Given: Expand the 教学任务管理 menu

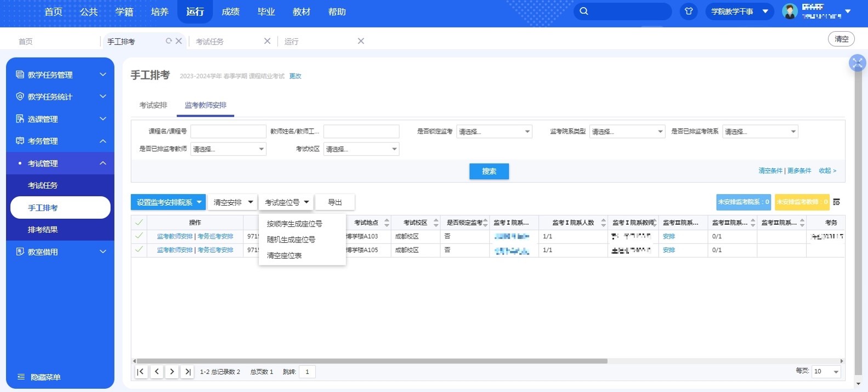Looking at the screenshot, I should coord(103,75).
